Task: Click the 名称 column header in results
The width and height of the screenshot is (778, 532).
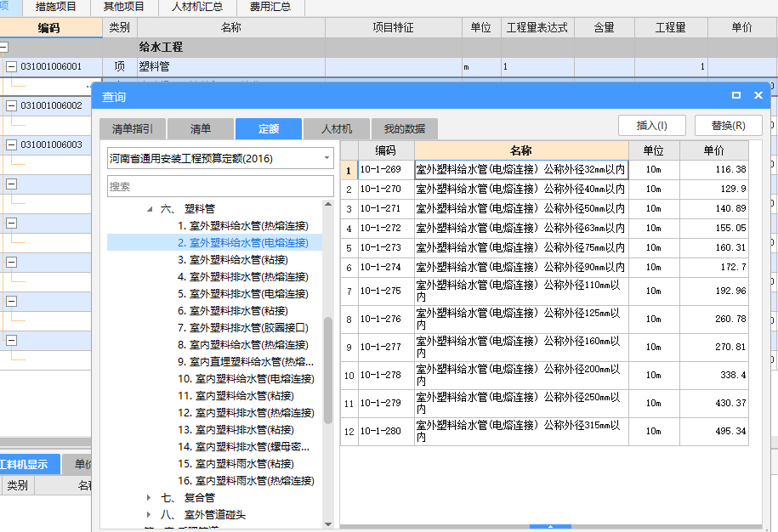Action: 521,150
